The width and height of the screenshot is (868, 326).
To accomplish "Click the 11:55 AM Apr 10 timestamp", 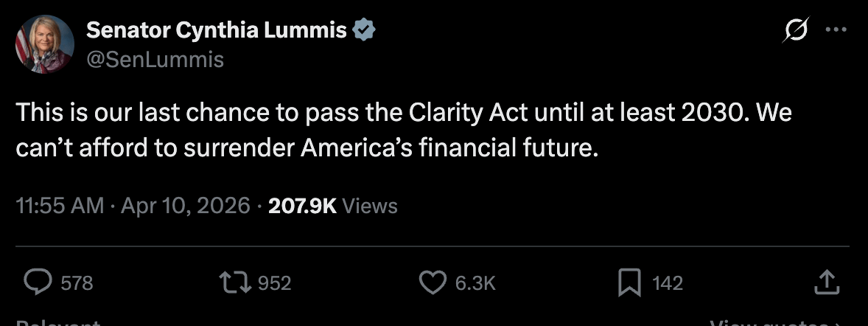I will coord(133,206).
